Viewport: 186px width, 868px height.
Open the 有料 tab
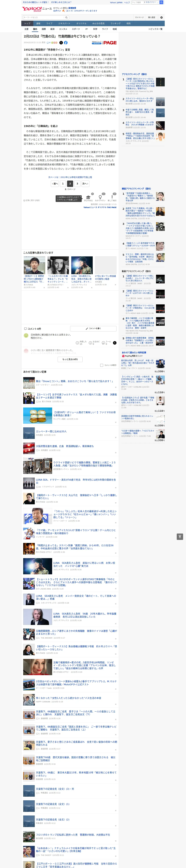click(128, 24)
